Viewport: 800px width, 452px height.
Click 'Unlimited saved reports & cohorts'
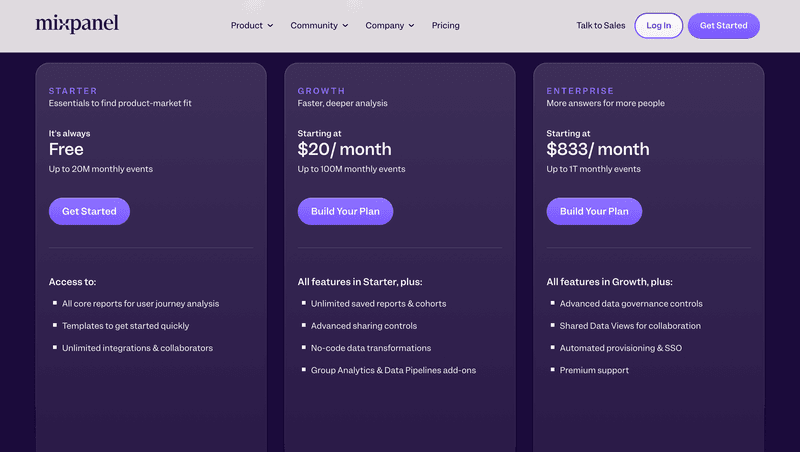[379, 304]
